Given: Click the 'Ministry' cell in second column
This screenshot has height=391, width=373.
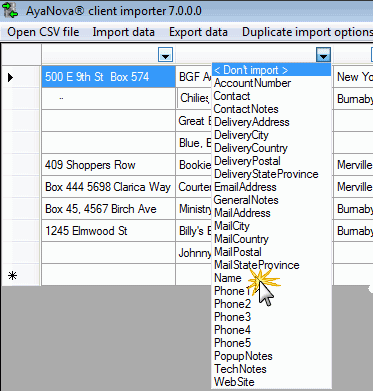Looking at the screenshot, I should click(194, 209).
